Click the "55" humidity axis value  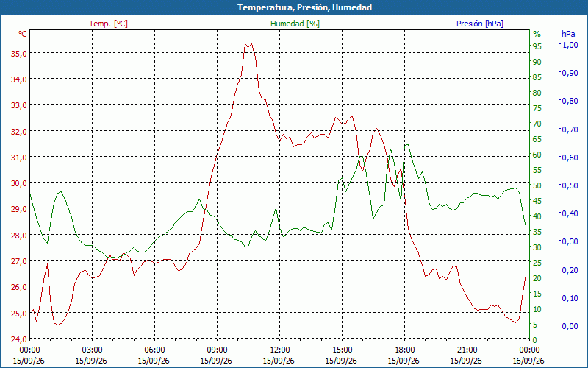click(537, 170)
